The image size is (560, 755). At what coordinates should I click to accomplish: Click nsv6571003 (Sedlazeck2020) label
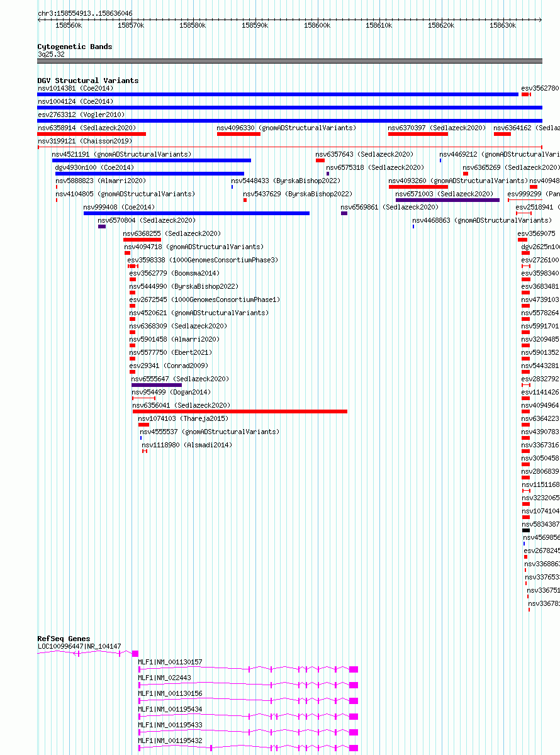pos(445,194)
